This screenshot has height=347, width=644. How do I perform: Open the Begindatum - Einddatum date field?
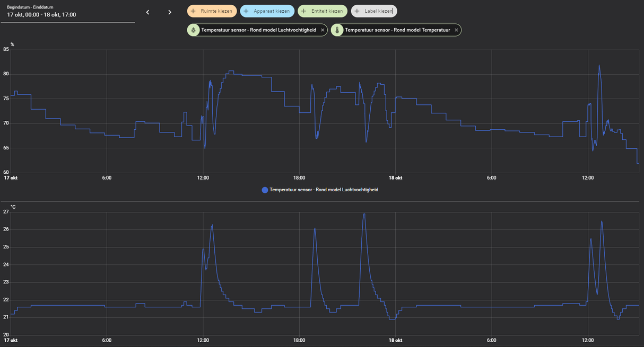pos(69,14)
